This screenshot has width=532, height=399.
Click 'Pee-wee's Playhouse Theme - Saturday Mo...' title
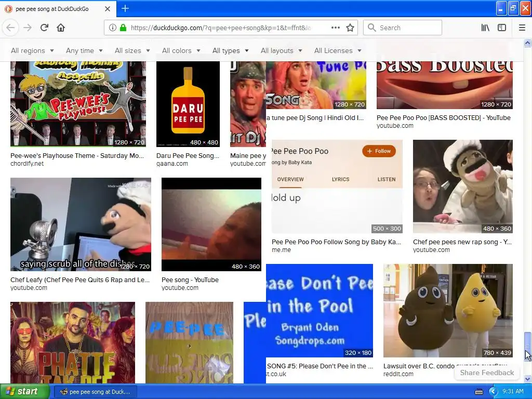pyautogui.click(x=77, y=156)
